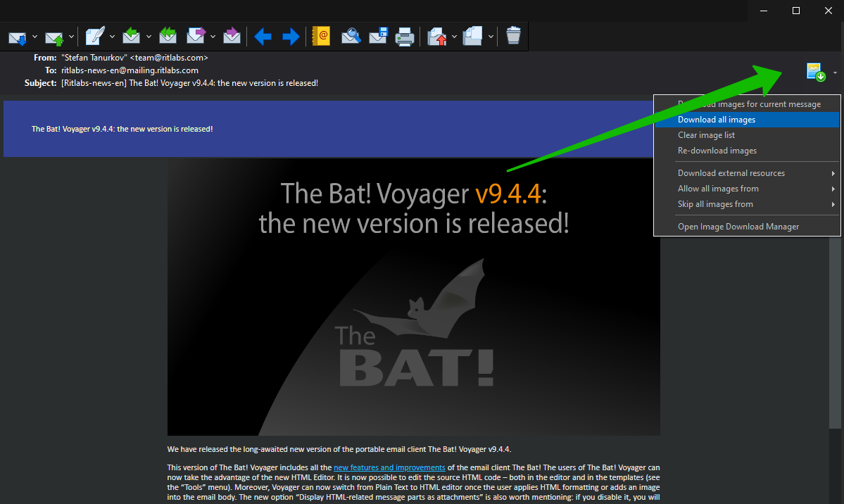Expand arrow beside copy to folder icon
Screen dimensions: 844x504
tap(491, 37)
